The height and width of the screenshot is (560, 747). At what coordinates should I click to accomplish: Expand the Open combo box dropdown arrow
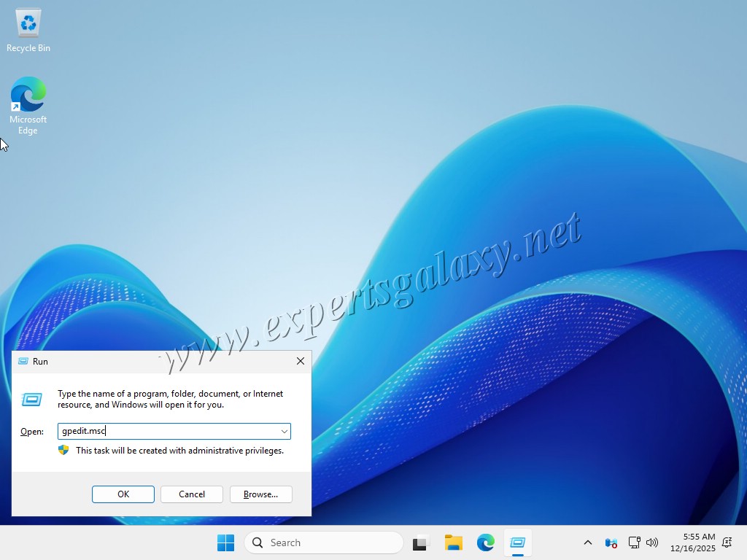point(284,432)
